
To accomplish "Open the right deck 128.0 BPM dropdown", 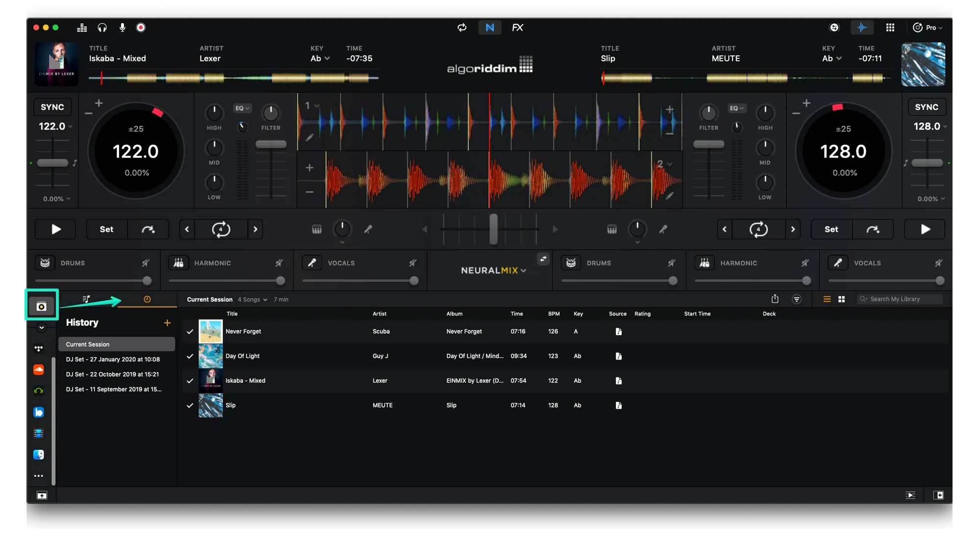I will click(x=930, y=127).
